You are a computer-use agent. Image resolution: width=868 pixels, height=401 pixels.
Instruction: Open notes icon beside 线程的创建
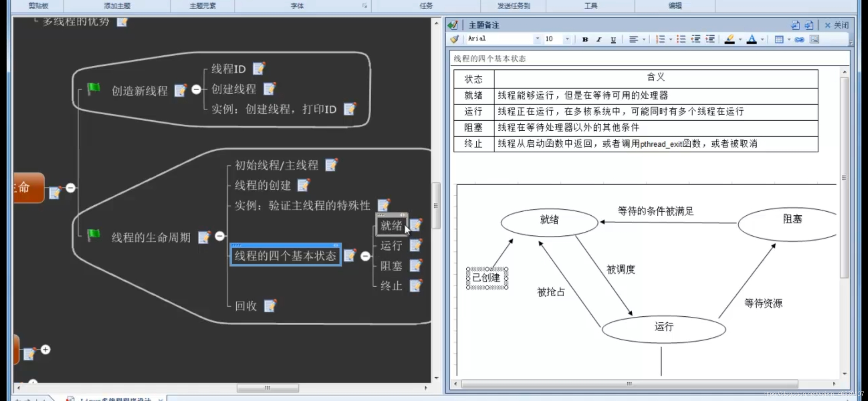coord(304,185)
